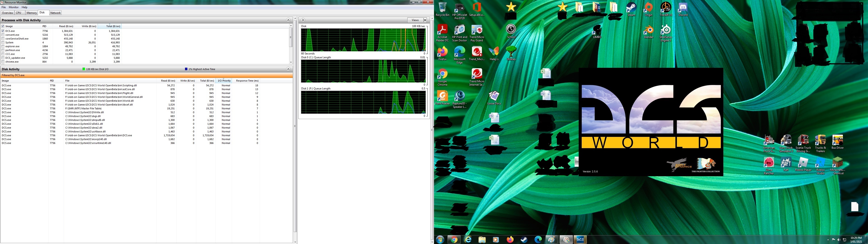Image resolution: width=868 pixels, height=244 pixels.
Task: Switch to DCS in the taskbar
Action: point(580,240)
